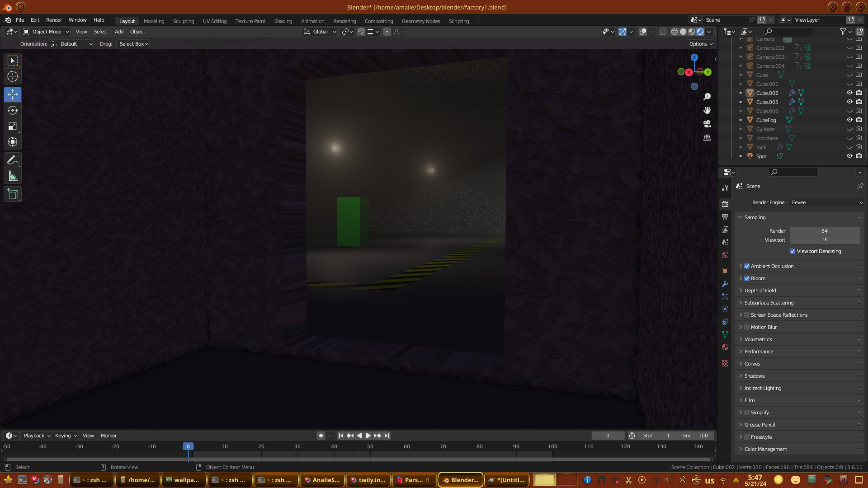Click the Viewport samples field

point(825,240)
